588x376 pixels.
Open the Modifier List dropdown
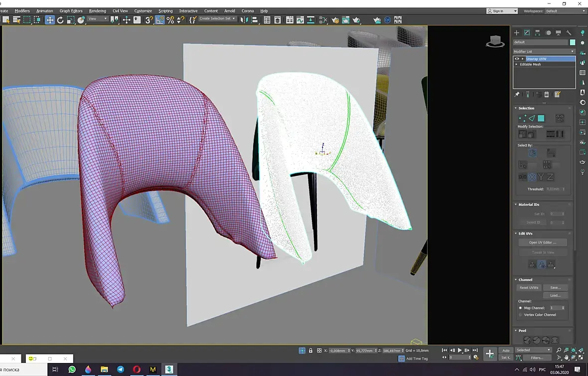click(544, 51)
